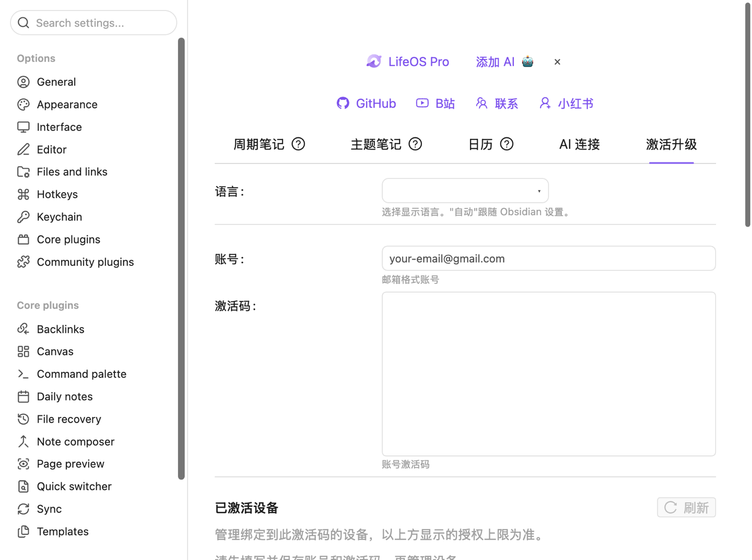Open the LifeOS Pro link

pyautogui.click(x=408, y=62)
